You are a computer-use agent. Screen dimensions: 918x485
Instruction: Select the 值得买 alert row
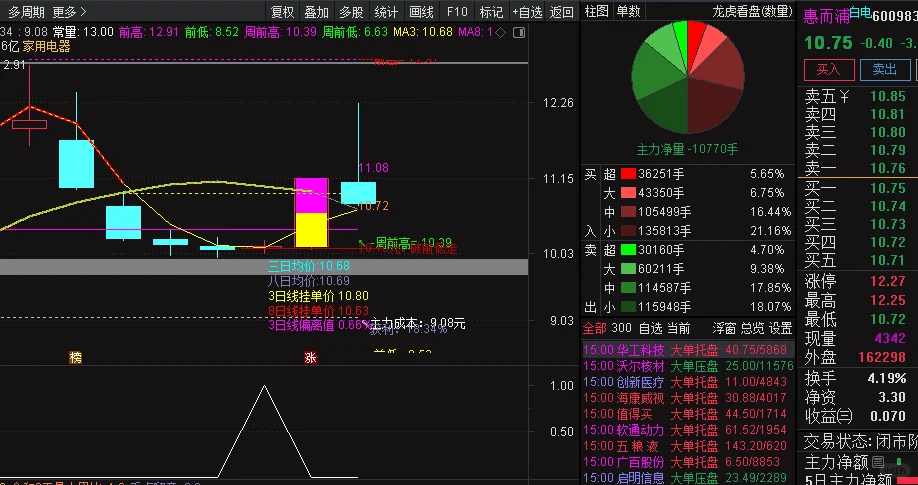coord(688,414)
